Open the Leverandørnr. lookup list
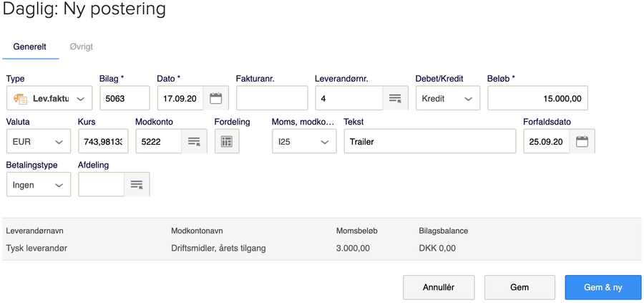The width and height of the screenshot is (644, 303). (394, 98)
